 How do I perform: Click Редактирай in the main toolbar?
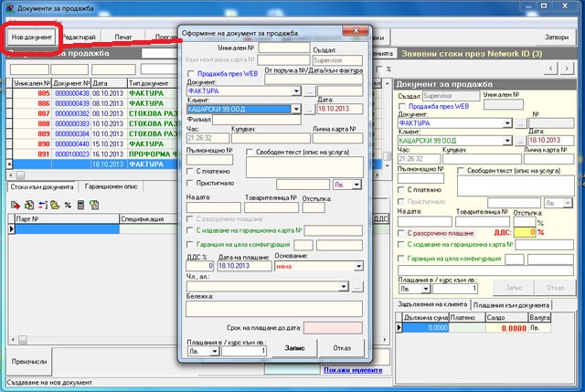pos(79,37)
